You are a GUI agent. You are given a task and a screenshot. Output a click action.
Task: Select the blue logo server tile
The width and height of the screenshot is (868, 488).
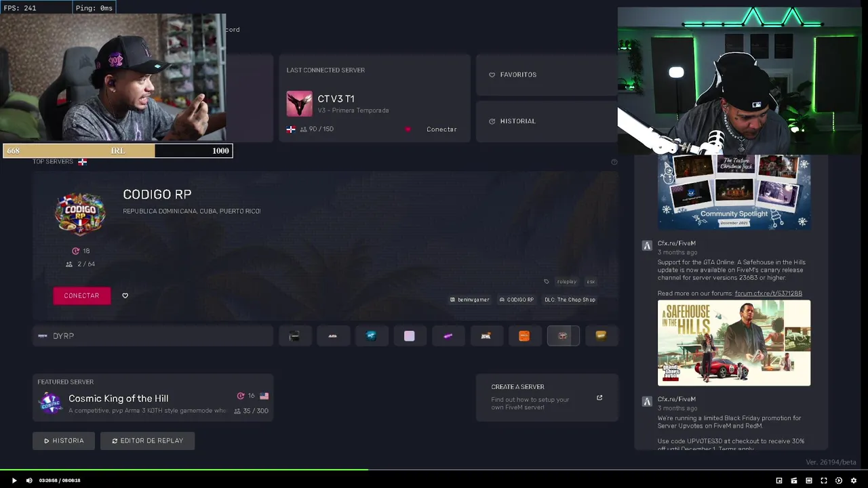371,336
